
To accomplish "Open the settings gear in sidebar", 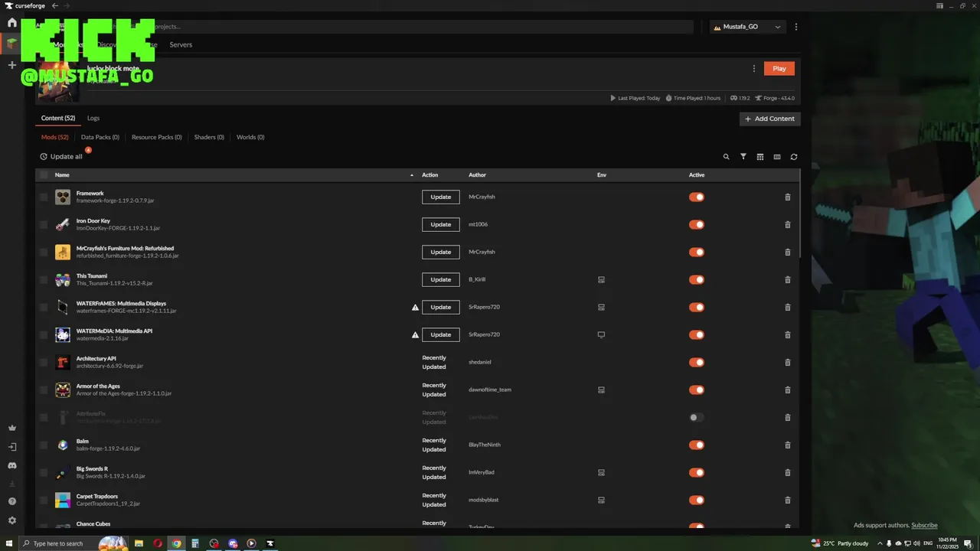I will pos(11,520).
